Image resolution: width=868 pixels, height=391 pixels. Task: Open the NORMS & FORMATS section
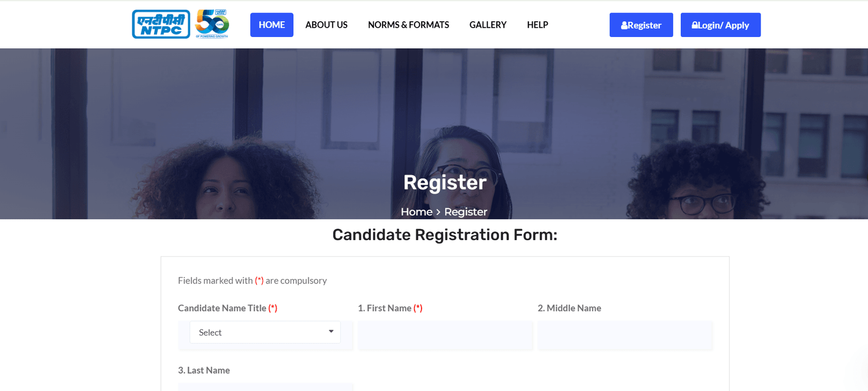[409, 25]
